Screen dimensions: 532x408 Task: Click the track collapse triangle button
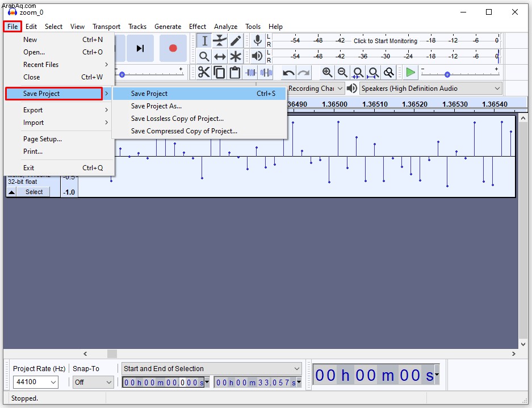coord(11,192)
